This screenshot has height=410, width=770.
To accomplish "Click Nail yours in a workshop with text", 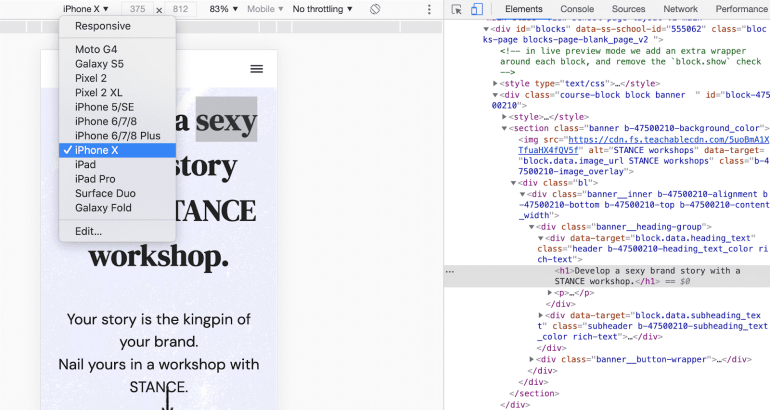I will click(159, 364).
